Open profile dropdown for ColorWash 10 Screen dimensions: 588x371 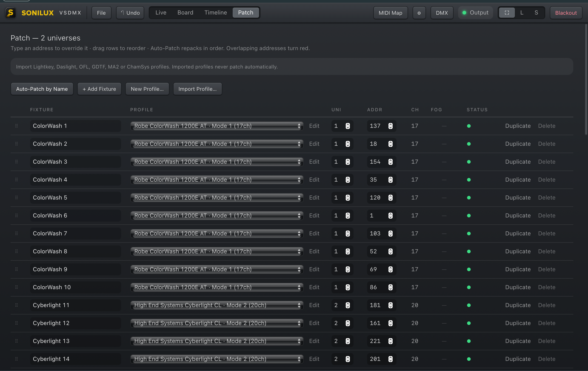point(217,287)
